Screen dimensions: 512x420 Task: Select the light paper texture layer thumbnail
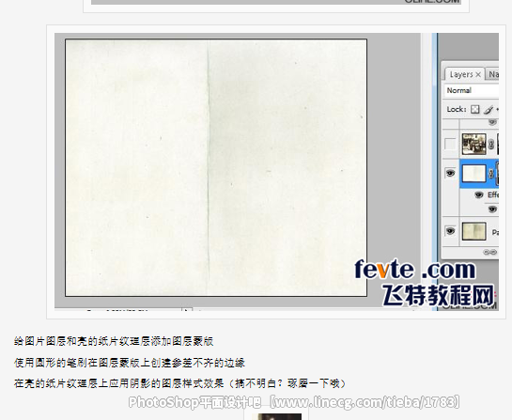point(473,173)
